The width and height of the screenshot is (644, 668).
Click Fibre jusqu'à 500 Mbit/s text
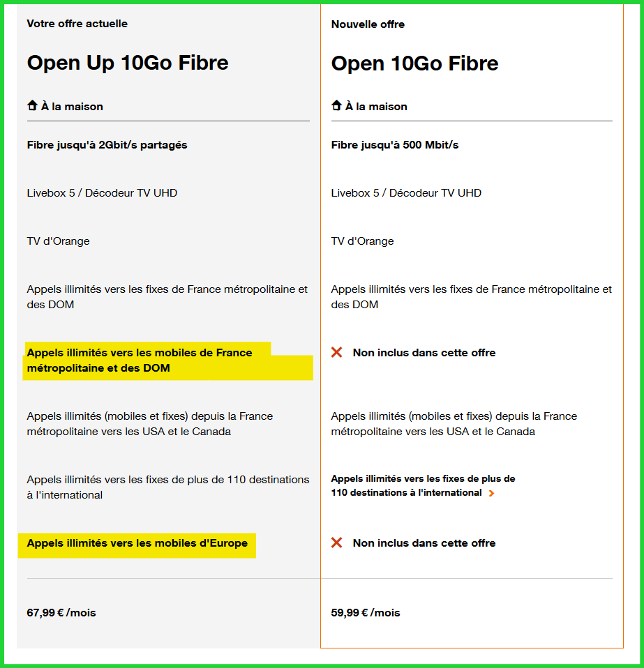coord(394,145)
